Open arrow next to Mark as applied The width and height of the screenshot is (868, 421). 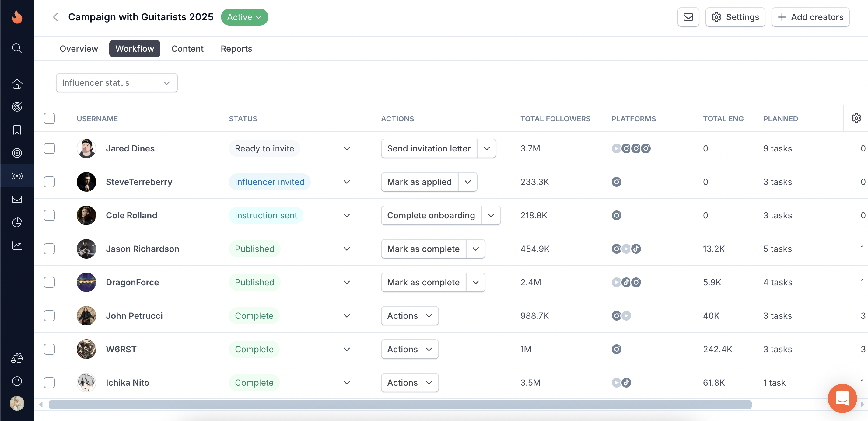467,182
